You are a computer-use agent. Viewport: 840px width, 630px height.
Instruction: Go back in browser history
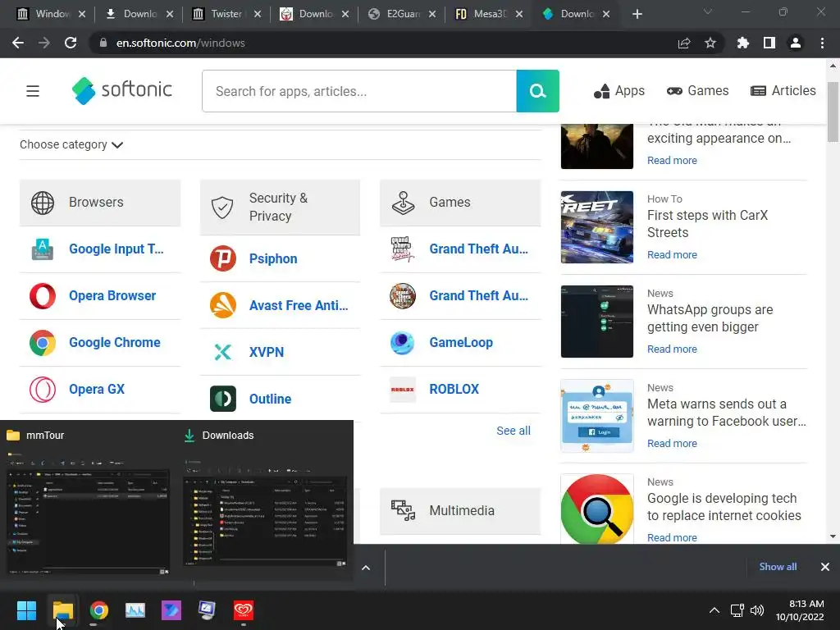pyautogui.click(x=18, y=43)
